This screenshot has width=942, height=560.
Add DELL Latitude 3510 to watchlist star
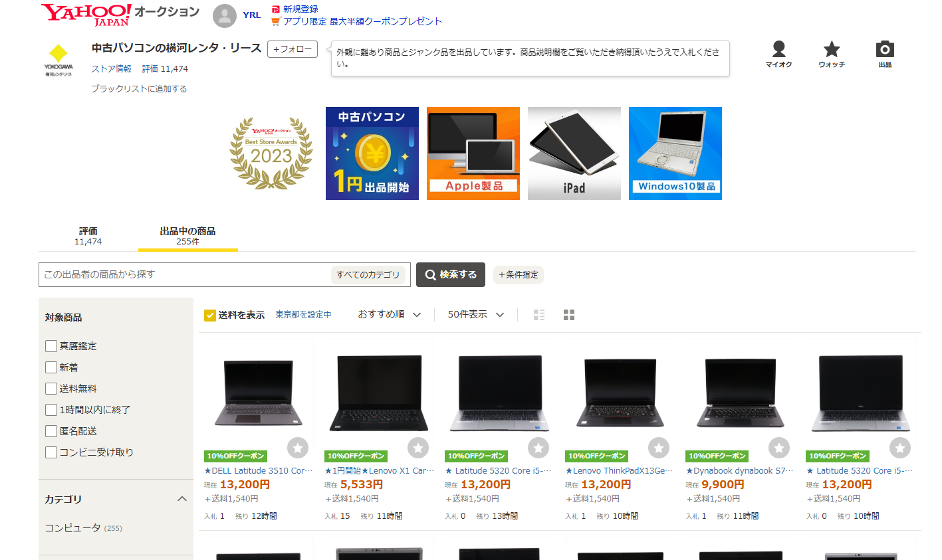(298, 448)
